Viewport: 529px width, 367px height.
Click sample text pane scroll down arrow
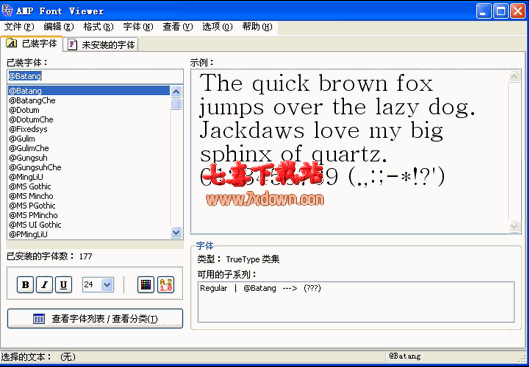[514, 226]
